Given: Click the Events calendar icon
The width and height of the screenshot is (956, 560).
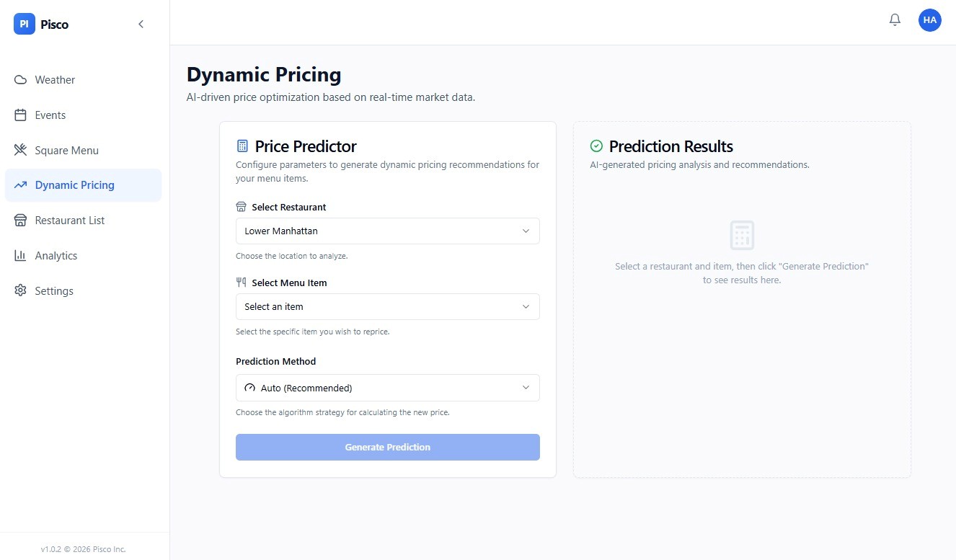Looking at the screenshot, I should coord(20,115).
